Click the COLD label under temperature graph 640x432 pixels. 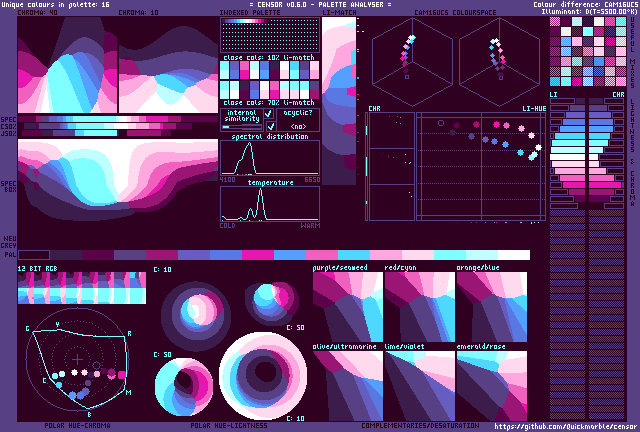[x=227, y=225]
